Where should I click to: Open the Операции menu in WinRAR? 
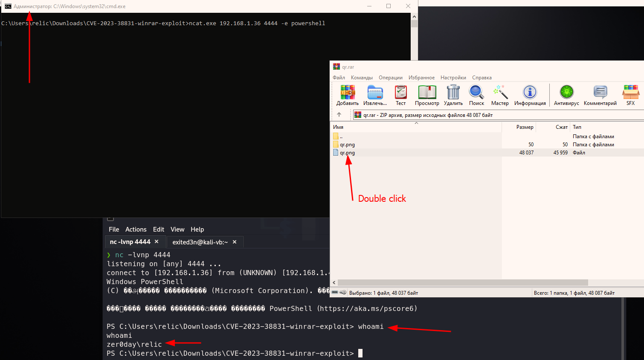pos(391,78)
